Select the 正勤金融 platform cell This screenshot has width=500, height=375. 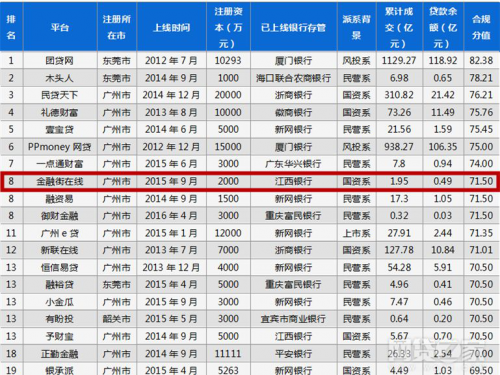pos(60,354)
